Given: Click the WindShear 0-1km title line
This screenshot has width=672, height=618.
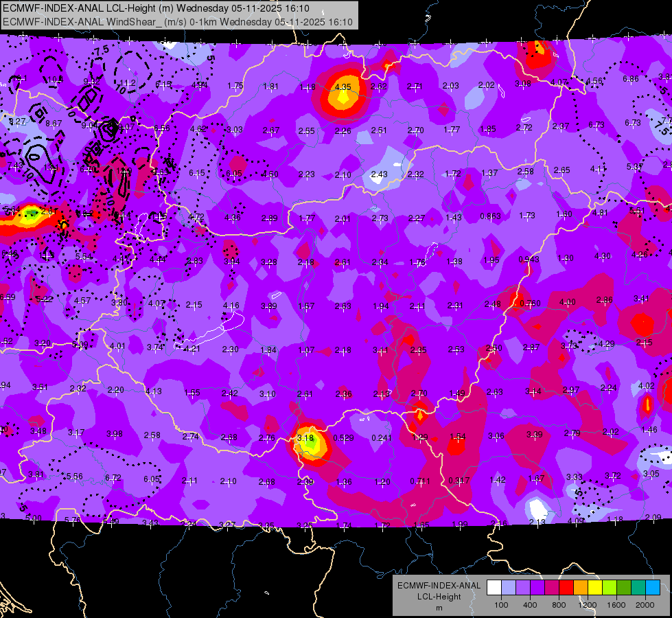Looking at the screenshot, I should (177, 22).
